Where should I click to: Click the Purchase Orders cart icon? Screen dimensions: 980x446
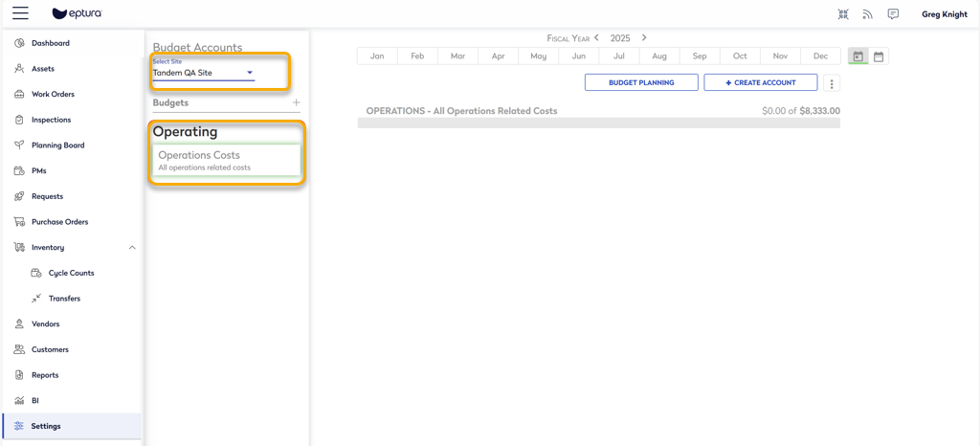[19, 222]
